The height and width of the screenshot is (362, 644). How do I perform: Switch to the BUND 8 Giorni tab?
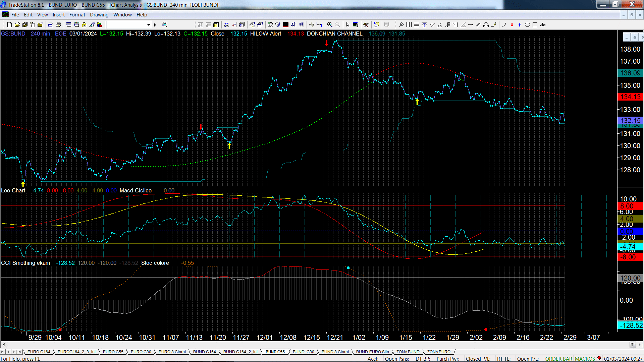(x=335, y=352)
